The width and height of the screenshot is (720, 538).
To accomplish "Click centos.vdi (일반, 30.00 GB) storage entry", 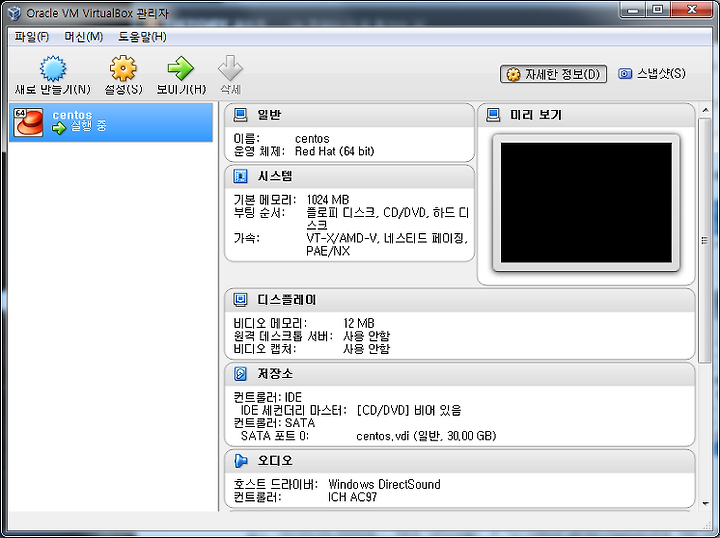I will coord(426,436).
